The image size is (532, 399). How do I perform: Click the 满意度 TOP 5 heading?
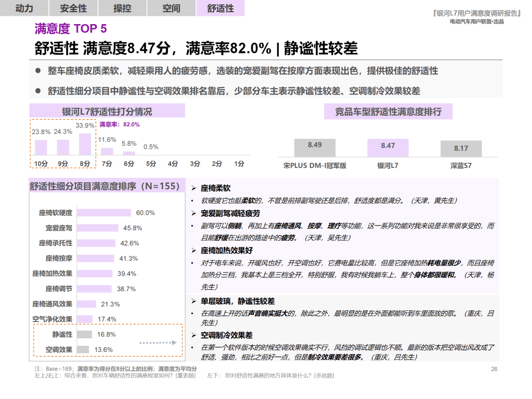(x=70, y=29)
